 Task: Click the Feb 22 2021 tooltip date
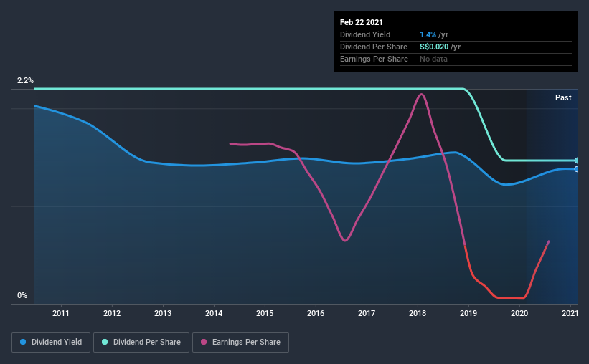[x=362, y=22]
